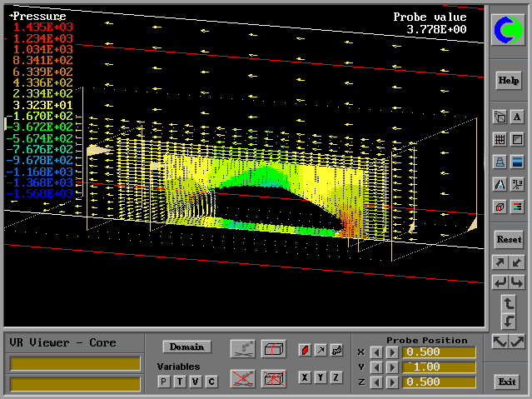Click the probe Y position value field
Screen dimensions: 532x399
coord(439,367)
